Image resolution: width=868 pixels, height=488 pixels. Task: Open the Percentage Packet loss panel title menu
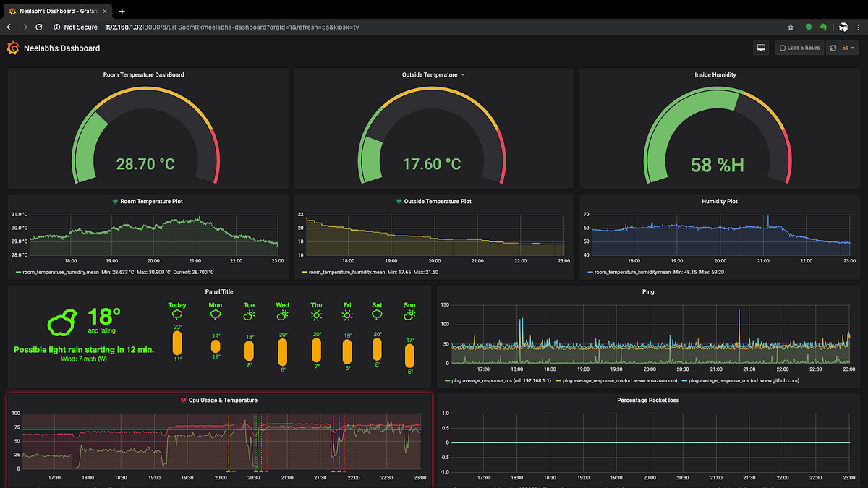coord(647,400)
